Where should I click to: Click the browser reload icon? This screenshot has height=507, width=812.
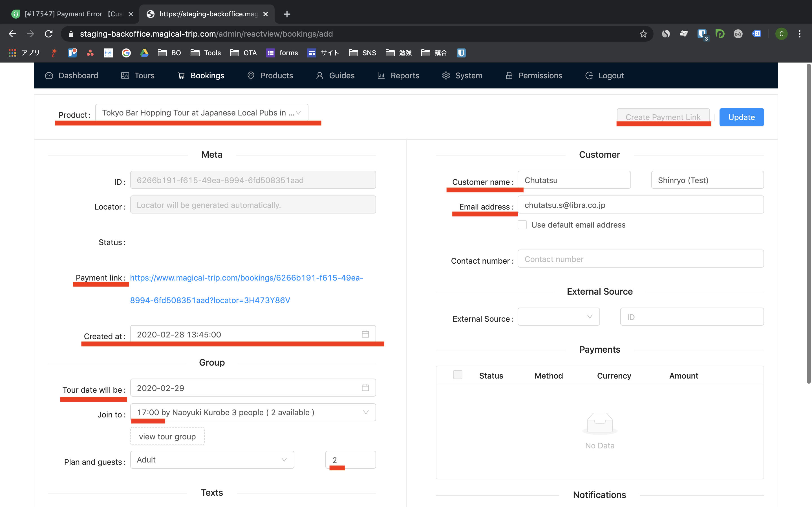coord(49,34)
